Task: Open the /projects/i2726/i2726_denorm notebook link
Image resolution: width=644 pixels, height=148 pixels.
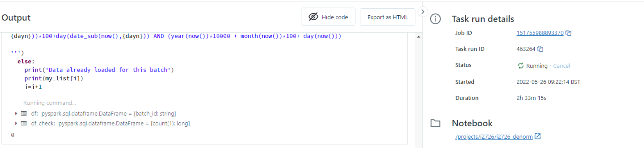Action: pos(493,137)
